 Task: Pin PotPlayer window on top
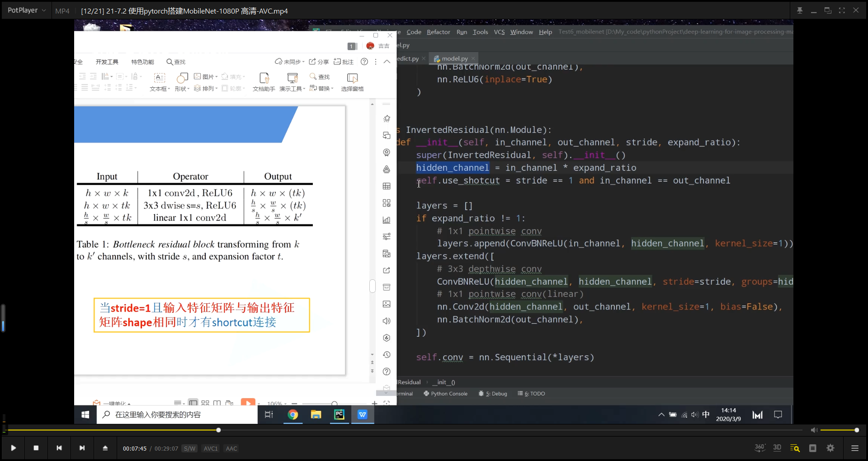(x=800, y=10)
